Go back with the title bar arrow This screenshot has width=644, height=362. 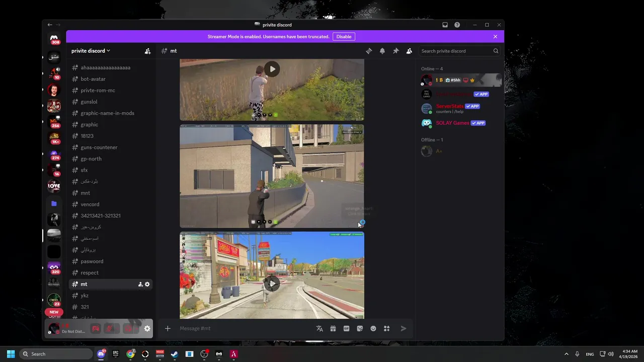[50, 25]
